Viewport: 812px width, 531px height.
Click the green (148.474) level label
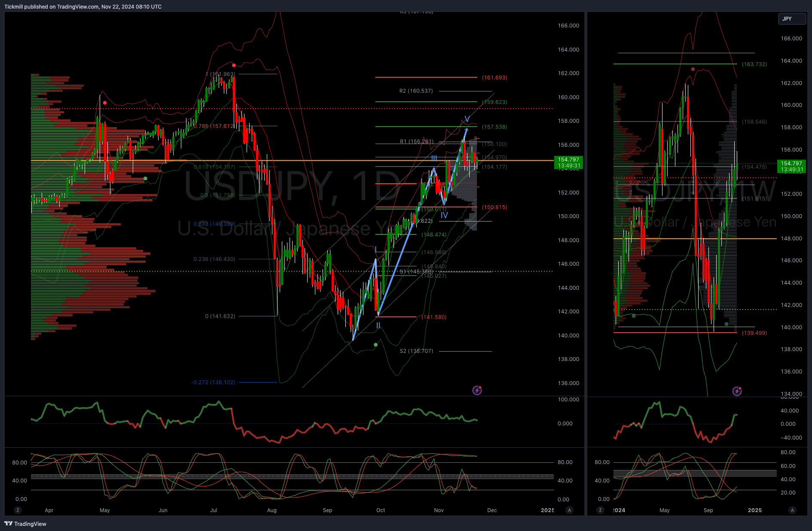click(434, 235)
